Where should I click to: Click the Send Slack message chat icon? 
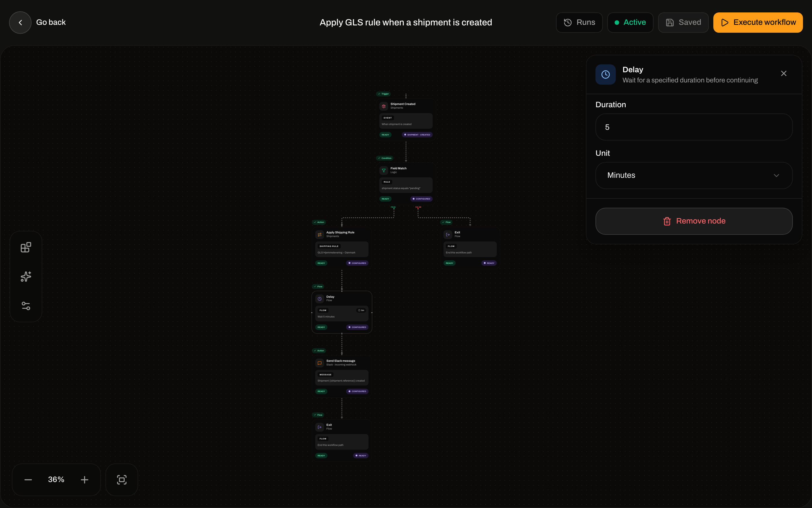pos(319,363)
